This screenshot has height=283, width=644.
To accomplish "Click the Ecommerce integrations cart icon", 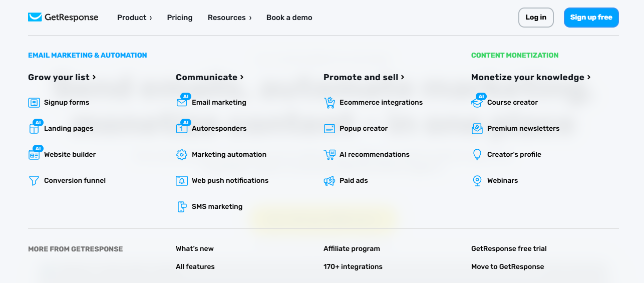I will tap(330, 103).
